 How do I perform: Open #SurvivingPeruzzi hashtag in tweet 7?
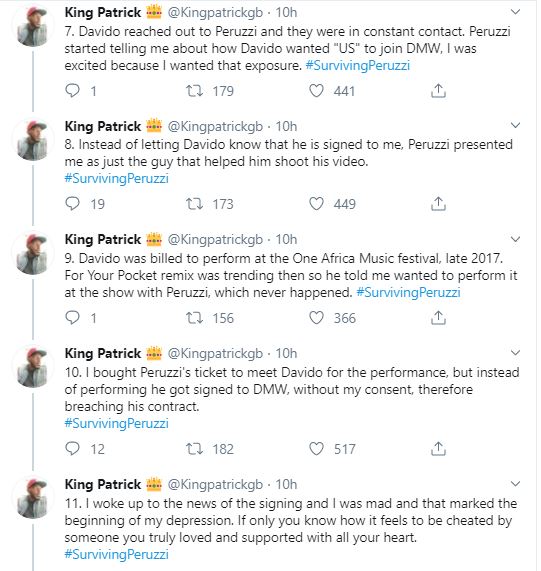[358, 66]
